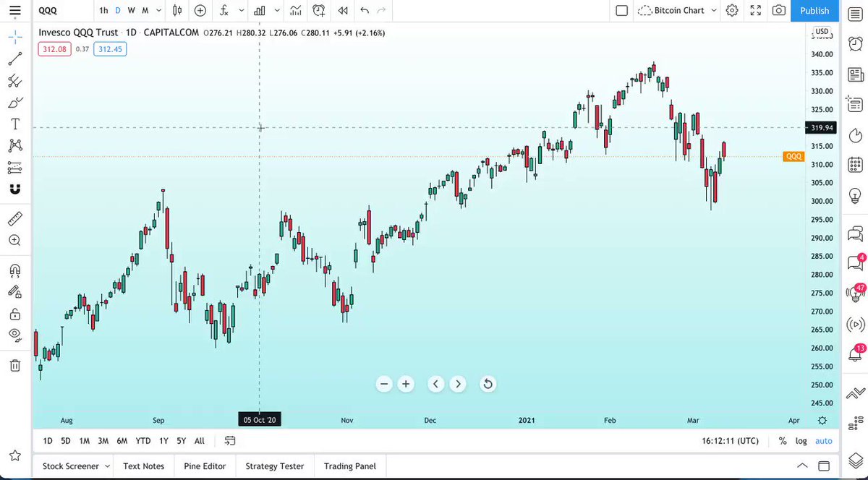
Task: Open the chart patterns tool
Action: [15, 145]
